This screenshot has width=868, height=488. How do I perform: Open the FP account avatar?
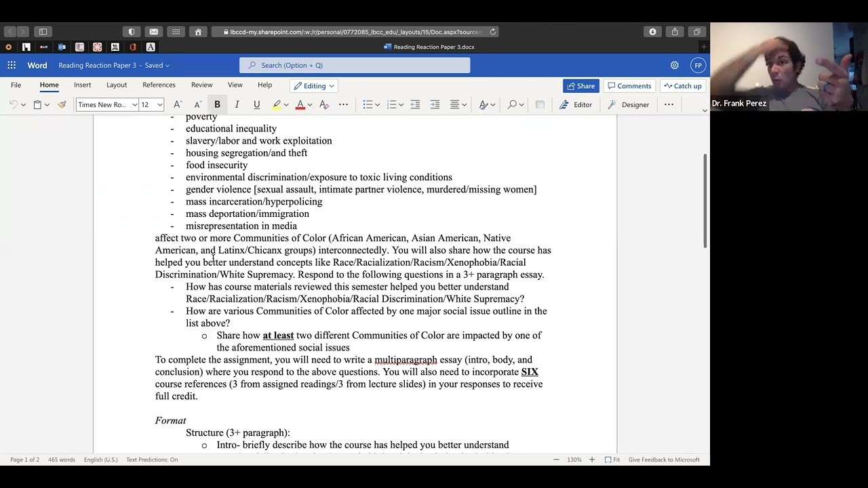(698, 65)
